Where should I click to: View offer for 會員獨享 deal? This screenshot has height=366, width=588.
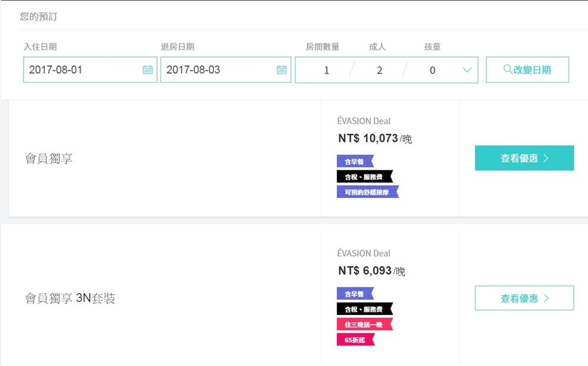(524, 158)
